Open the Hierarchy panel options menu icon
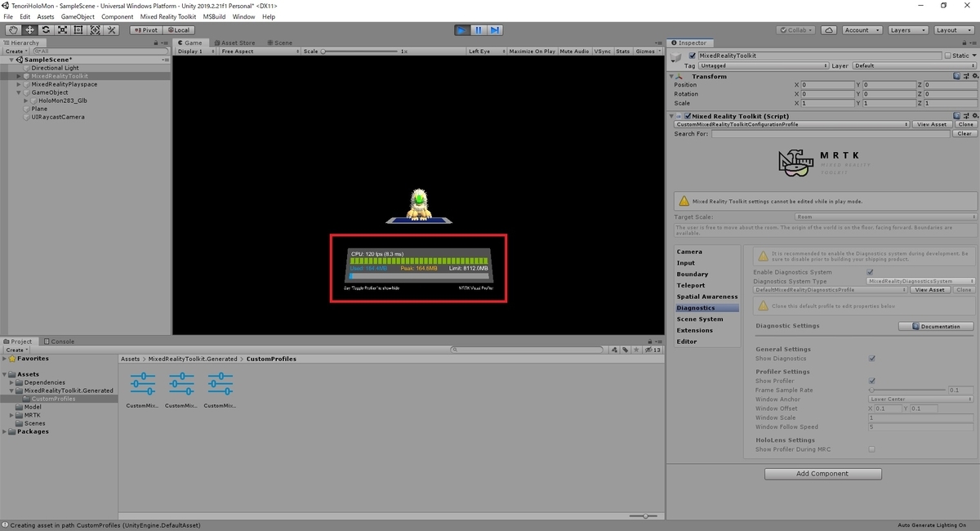980x531 pixels. 164,42
